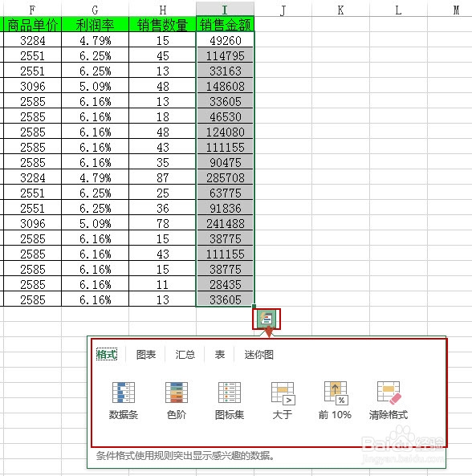Viewport: 472px width, 476px height.
Task: Select cell with value 285708
Action: click(x=225, y=177)
